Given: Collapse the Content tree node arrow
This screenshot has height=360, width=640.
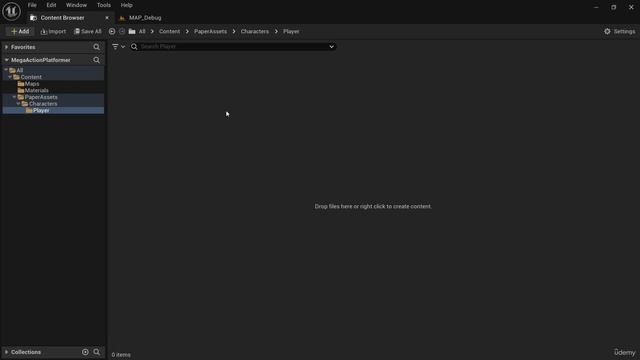Looking at the screenshot, I should pos(10,77).
